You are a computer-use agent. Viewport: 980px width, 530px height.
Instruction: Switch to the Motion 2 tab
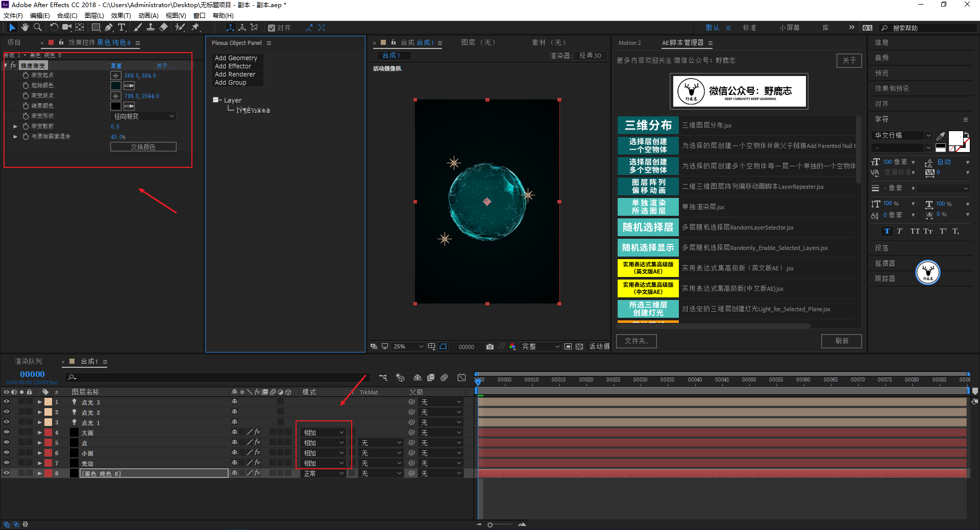[629, 43]
